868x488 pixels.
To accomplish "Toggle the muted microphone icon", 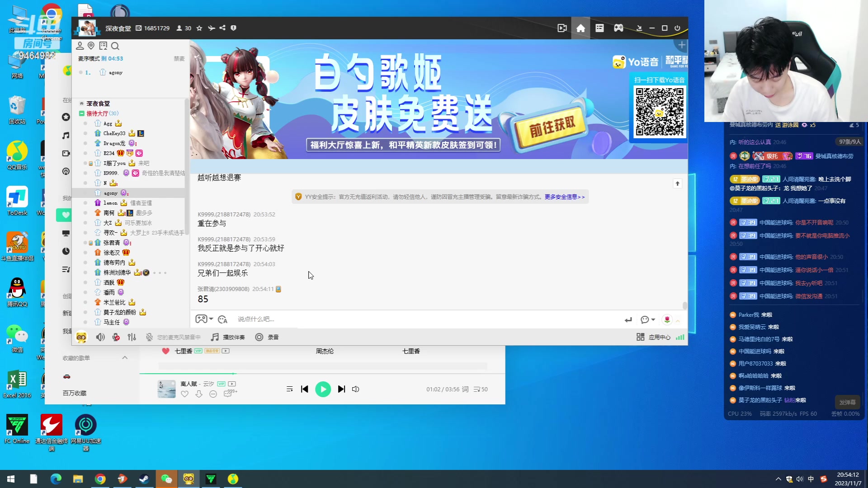I will pyautogui.click(x=149, y=337).
